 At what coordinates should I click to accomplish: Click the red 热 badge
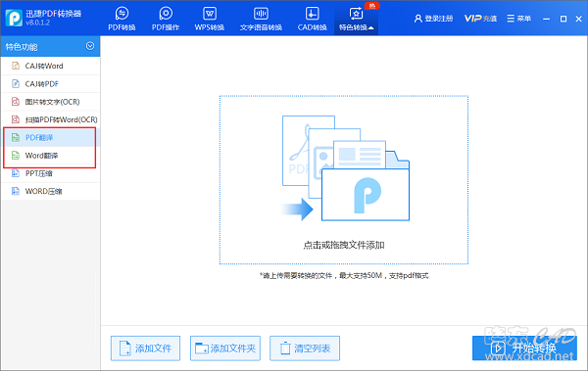372,6
